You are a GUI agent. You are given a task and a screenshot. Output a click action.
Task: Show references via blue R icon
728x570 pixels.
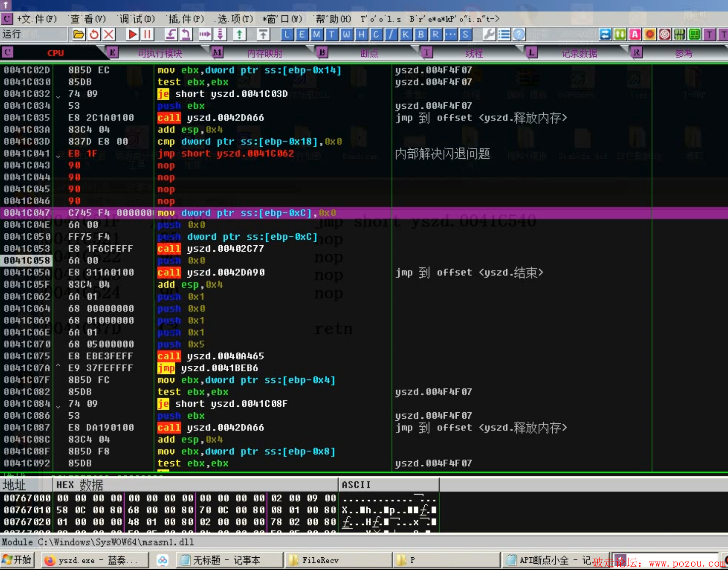coord(436,34)
